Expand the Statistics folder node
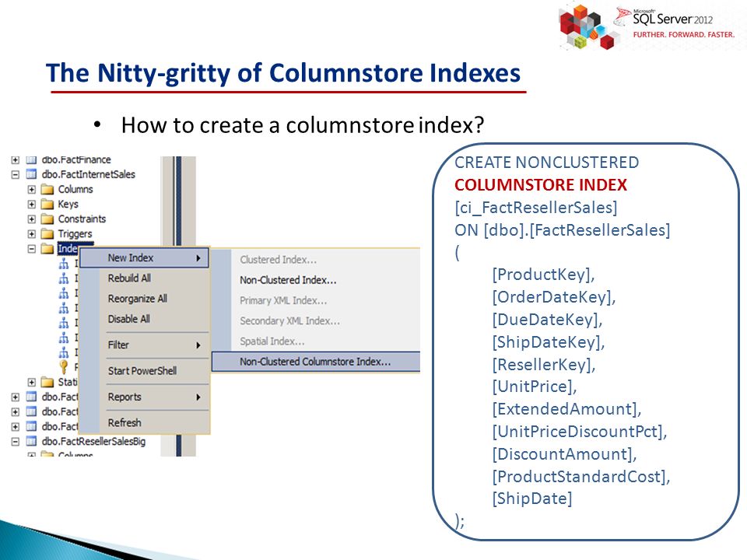 pyautogui.click(x=31, y=382)
